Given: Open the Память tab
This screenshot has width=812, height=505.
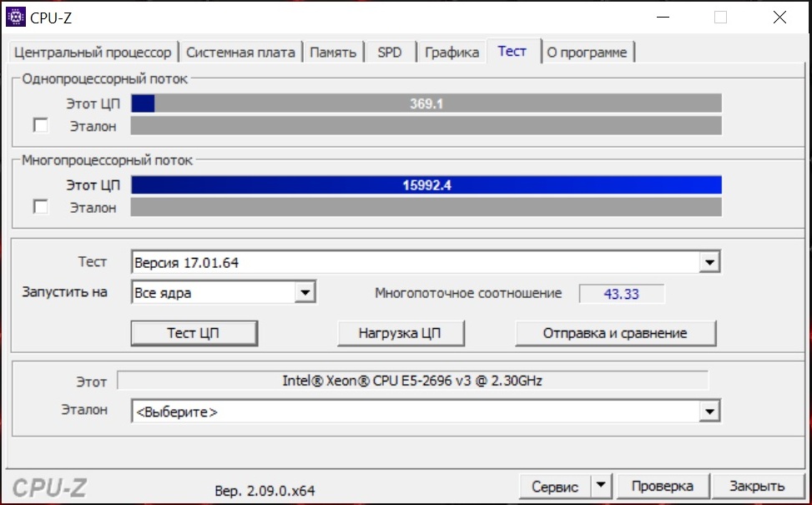Looking at the screenshot, I should click(333, 53).
